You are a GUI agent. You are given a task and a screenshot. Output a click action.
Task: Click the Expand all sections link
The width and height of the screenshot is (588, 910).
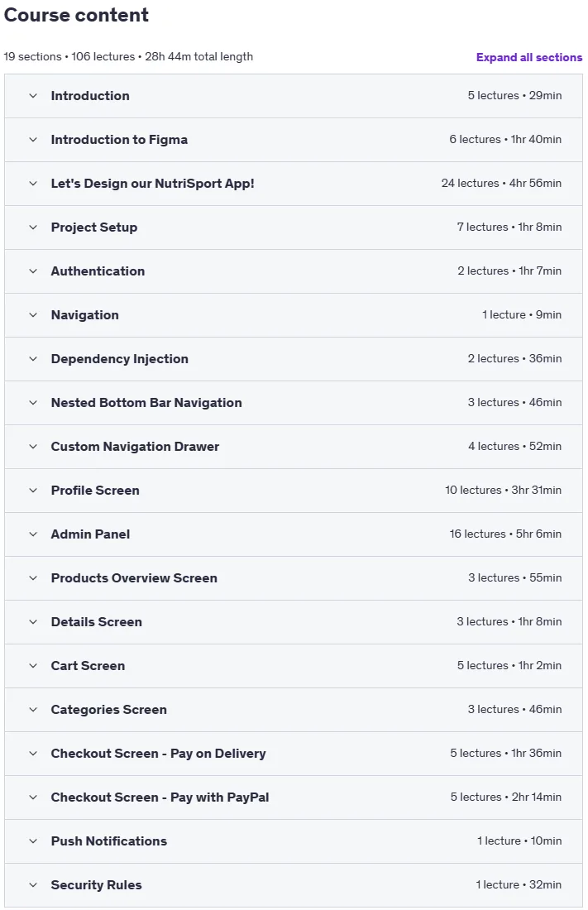point(528,57)
